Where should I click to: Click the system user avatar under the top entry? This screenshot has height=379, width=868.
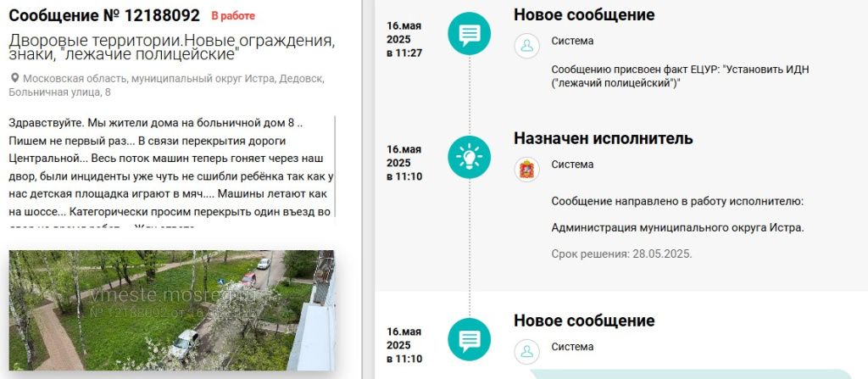pos(527,45)
